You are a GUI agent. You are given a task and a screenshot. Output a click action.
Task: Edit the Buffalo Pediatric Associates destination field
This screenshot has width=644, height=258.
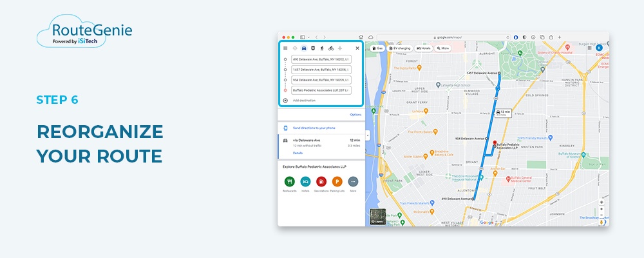321,90
